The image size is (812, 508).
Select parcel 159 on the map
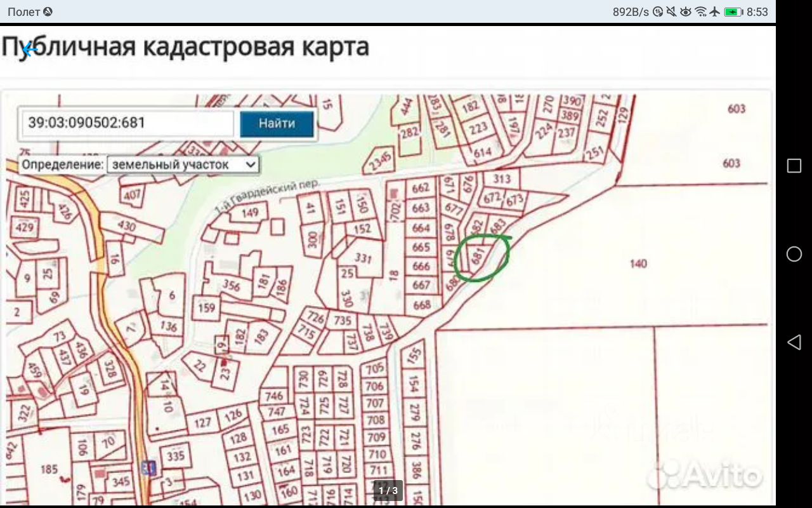[x=207, y=309]
